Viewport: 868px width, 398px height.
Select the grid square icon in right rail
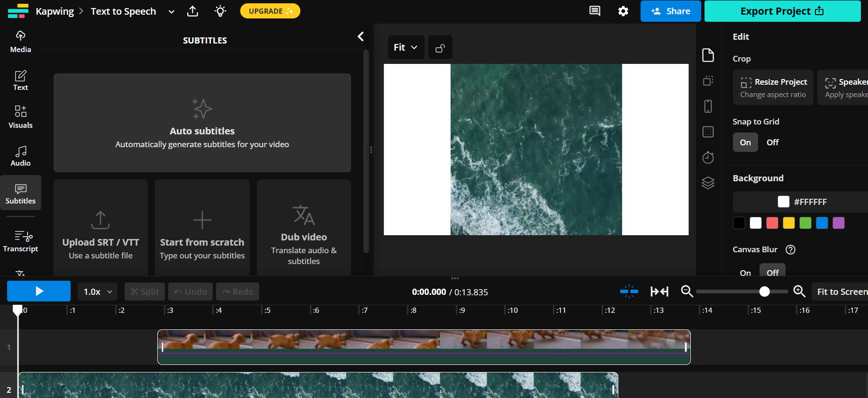coord(708,132)
